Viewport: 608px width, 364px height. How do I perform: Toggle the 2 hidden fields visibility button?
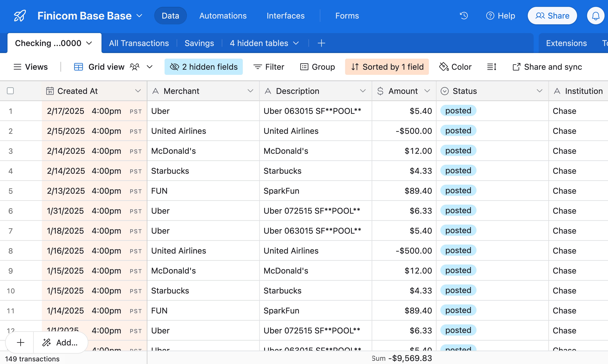tap(204, 67)
